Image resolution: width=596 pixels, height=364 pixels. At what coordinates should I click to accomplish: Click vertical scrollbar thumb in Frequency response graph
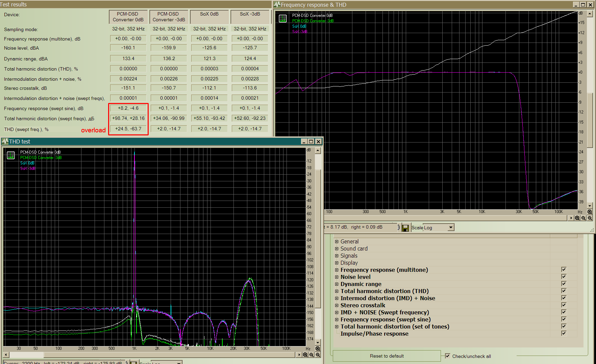(x=590, y=120)
